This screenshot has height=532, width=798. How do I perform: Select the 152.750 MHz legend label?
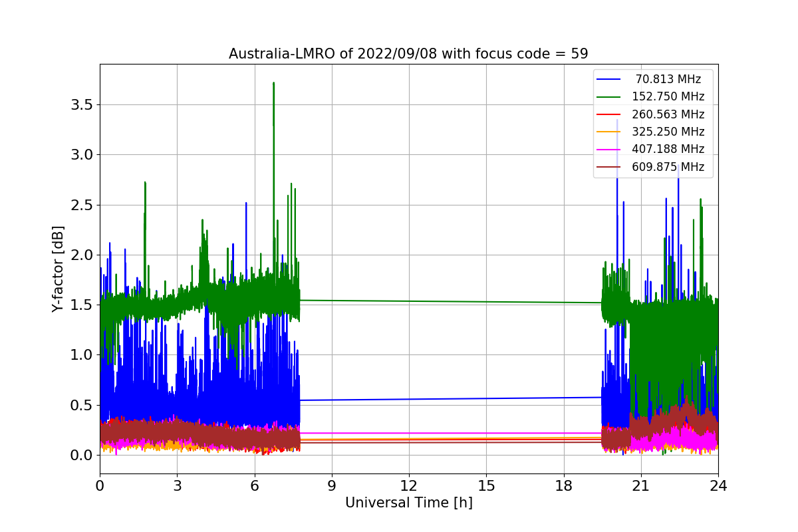tap(668, 97)
